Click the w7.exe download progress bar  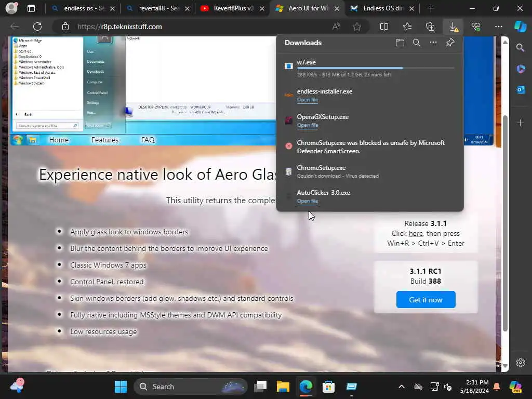pos(376,68)
